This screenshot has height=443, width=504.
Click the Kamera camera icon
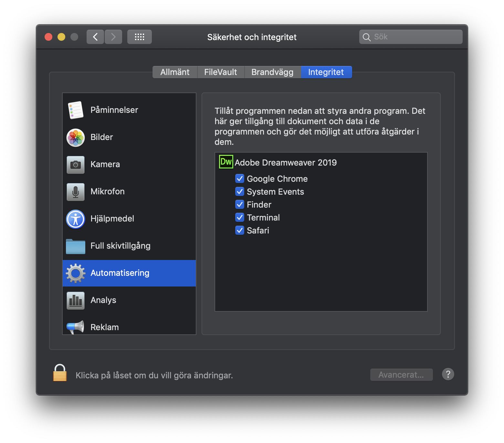click(x=76, y=165)
